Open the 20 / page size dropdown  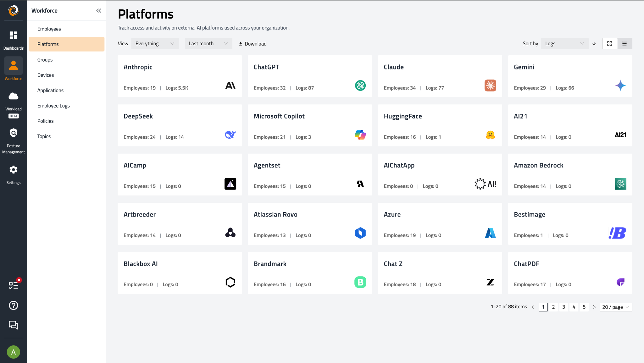(x=616, y=307)
